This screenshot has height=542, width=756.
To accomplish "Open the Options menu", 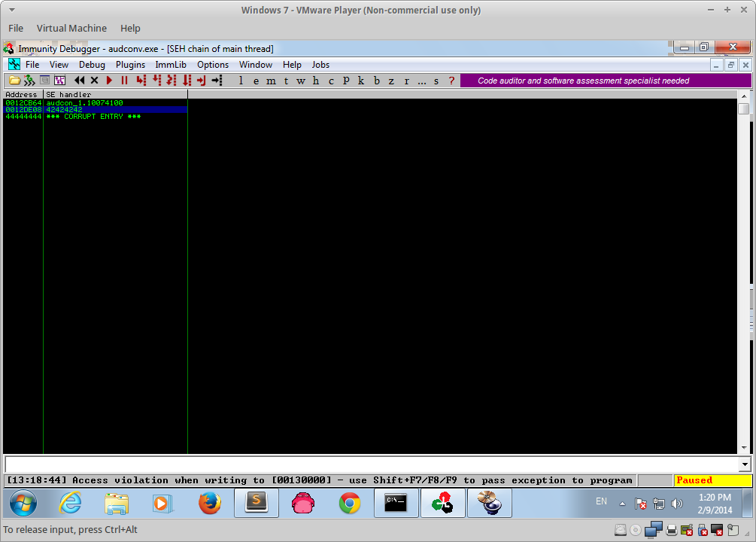I will pos(213,65).
